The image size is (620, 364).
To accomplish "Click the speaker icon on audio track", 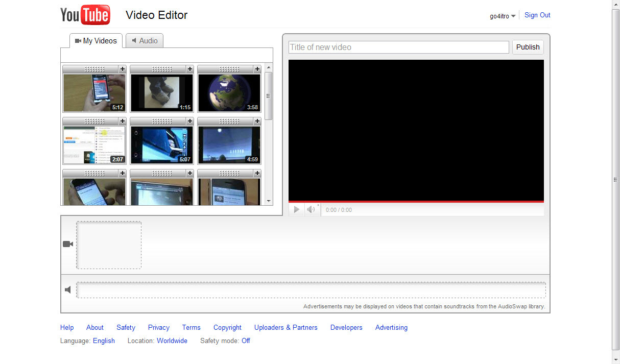I will [x=68, y=290].
